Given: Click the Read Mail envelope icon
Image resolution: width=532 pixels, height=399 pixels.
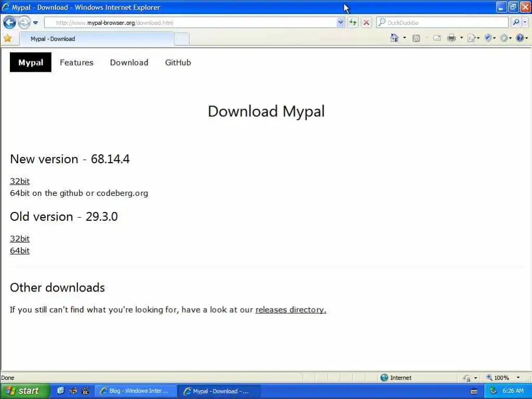Looking at the screenshot, I should [436, 38].
